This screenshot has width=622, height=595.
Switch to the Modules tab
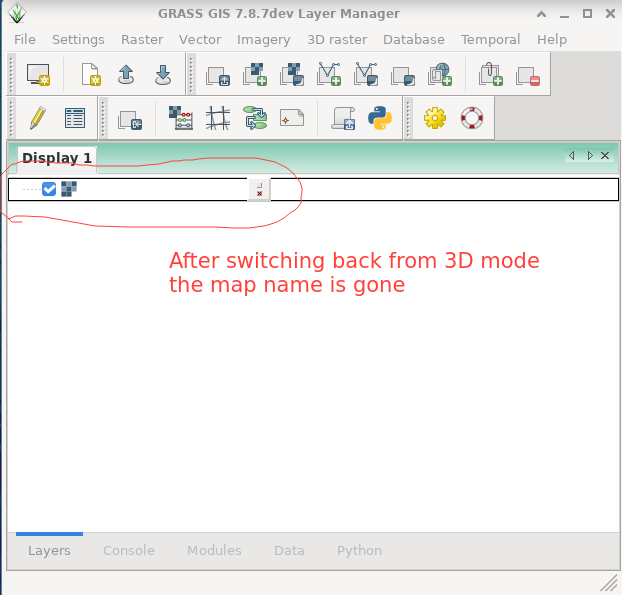(x=214, y=550)
